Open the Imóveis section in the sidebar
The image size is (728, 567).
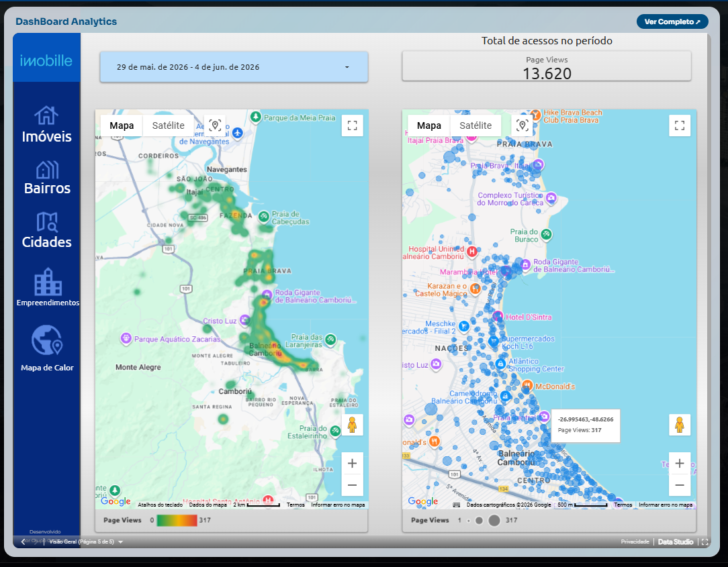click(46, 124)
